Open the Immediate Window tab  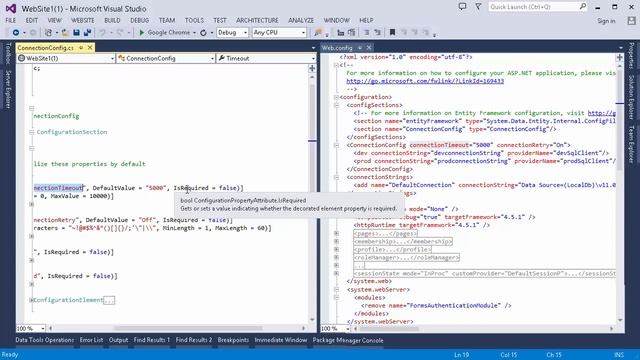(281, 340)
